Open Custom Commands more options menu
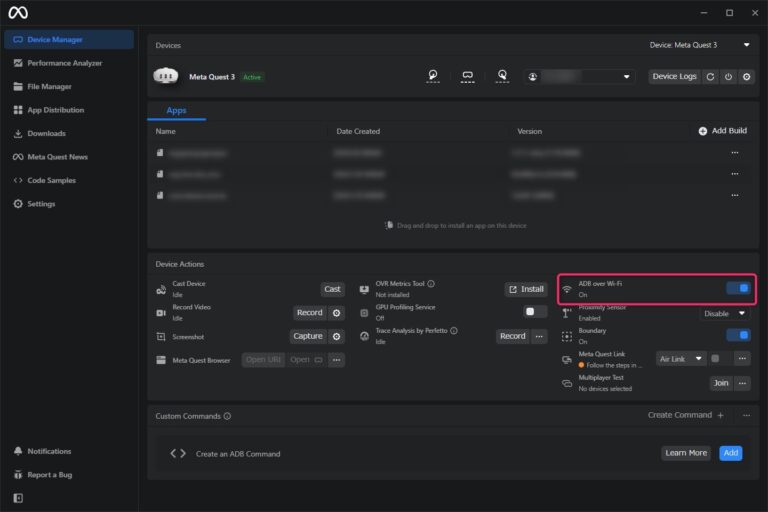768x512 pixels. tap(746, 415)
